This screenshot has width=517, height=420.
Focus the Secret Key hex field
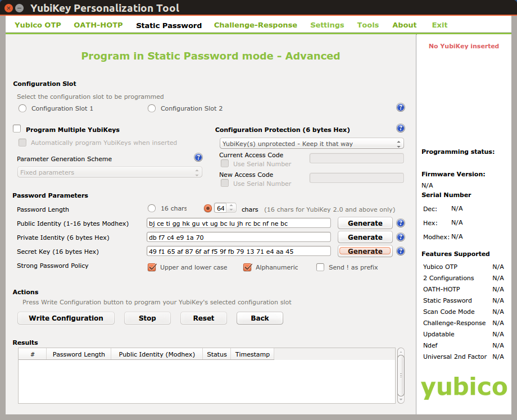pyautogui.click(x=239, y=252)
